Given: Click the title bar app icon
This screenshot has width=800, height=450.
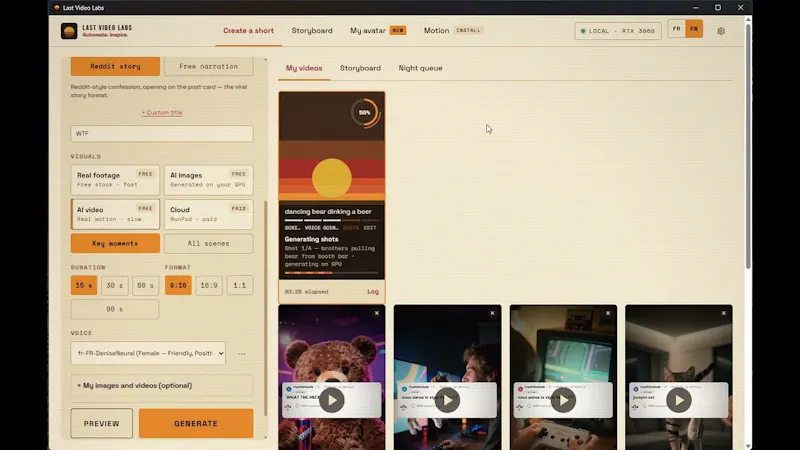Looking at the screenshot, I should tap(57, 8).
